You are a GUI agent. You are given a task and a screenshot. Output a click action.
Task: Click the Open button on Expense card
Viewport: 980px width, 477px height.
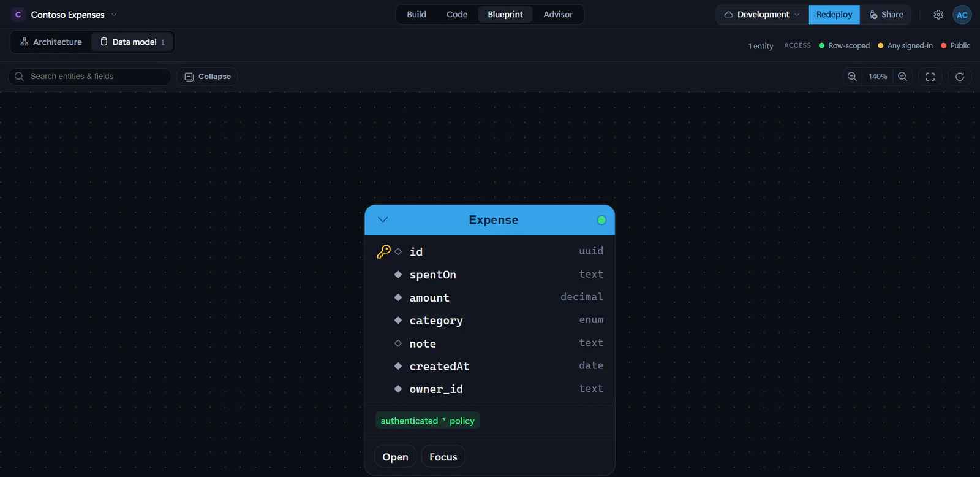coord(395,457)
